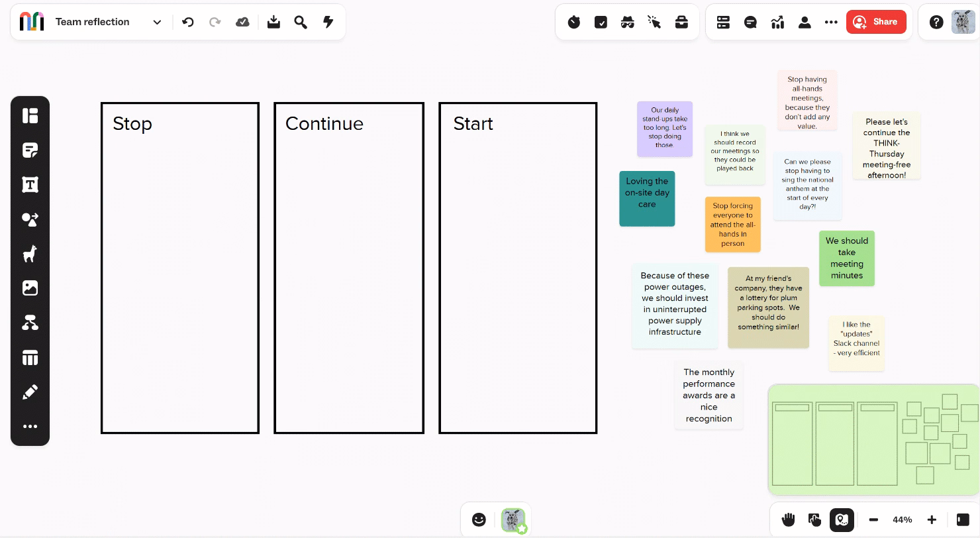The width and height of the screenshot is (980, 538).
Task: Toggle hand move mode at bottom right
Action: pos(788,519)
